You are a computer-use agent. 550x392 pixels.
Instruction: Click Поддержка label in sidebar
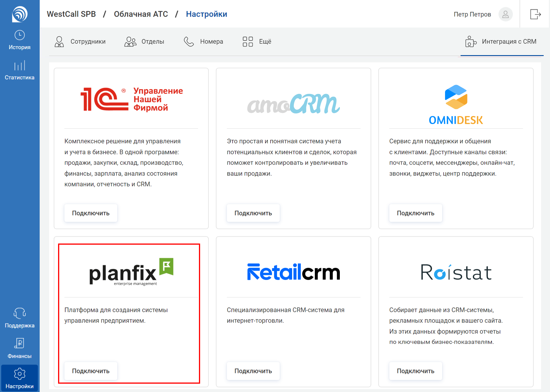tap(20, 326)
